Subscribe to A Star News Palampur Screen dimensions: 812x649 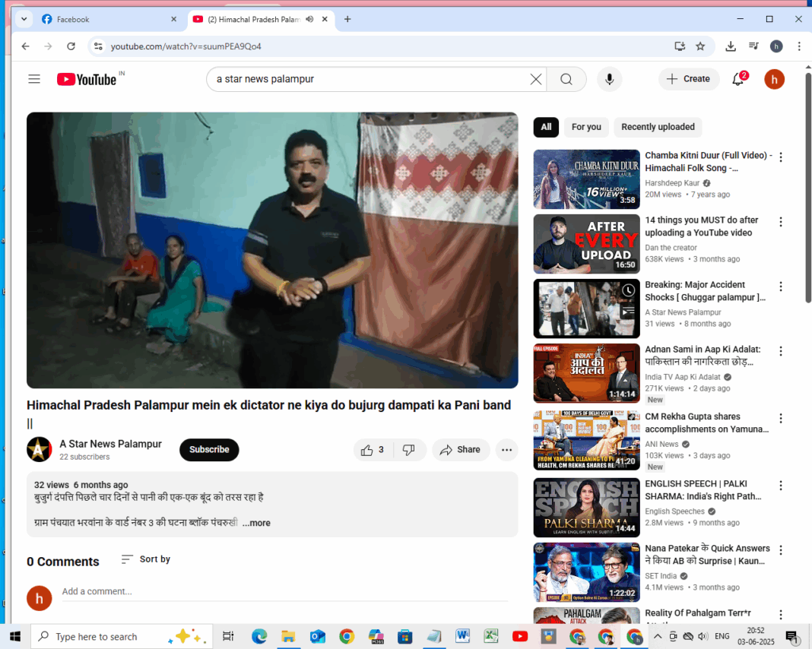coord(209,450)
